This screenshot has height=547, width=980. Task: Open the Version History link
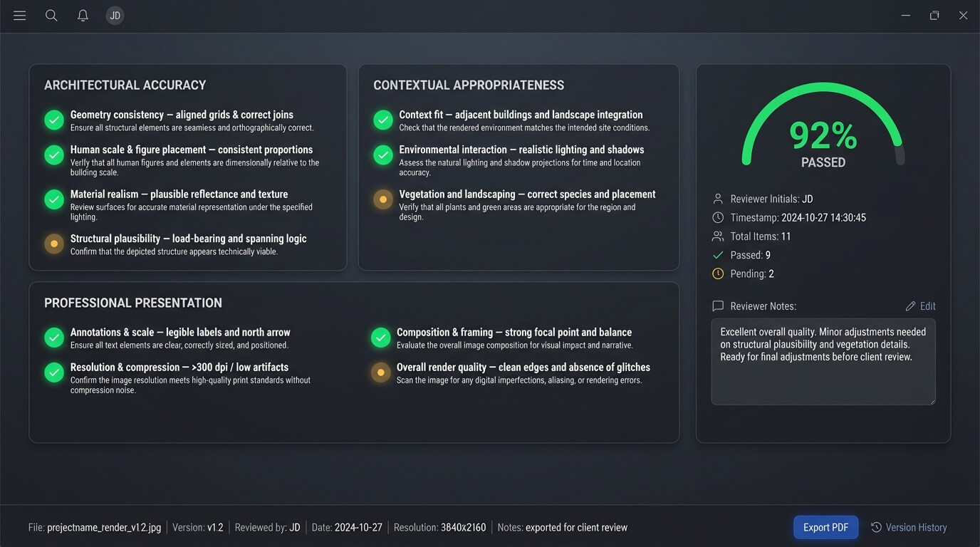(x=916, y=528)
